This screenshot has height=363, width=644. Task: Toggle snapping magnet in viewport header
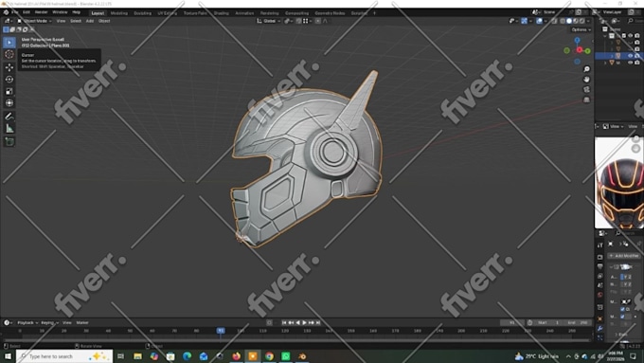(298, 21)
